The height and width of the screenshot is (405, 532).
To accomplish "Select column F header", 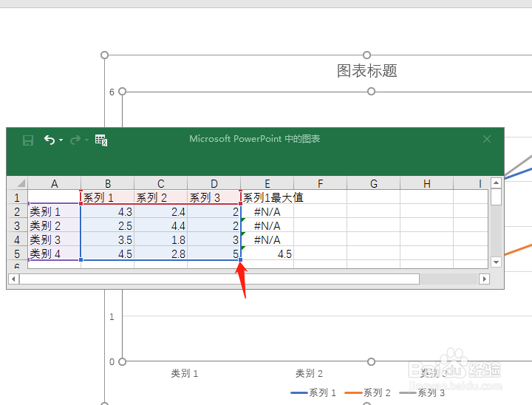I will pyautogui.click(x=320, y=184).
